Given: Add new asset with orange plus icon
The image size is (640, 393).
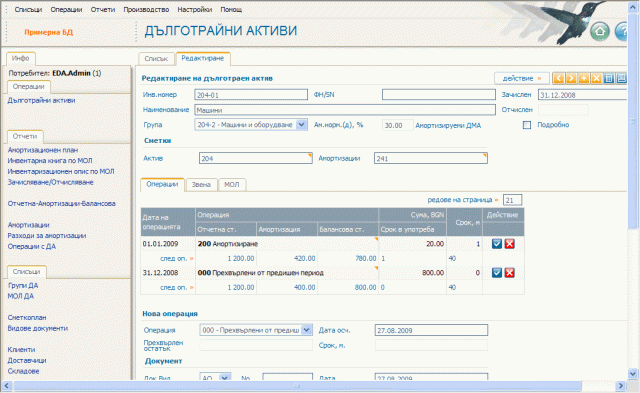Looking at the screenshot, I should coord(584,78).
